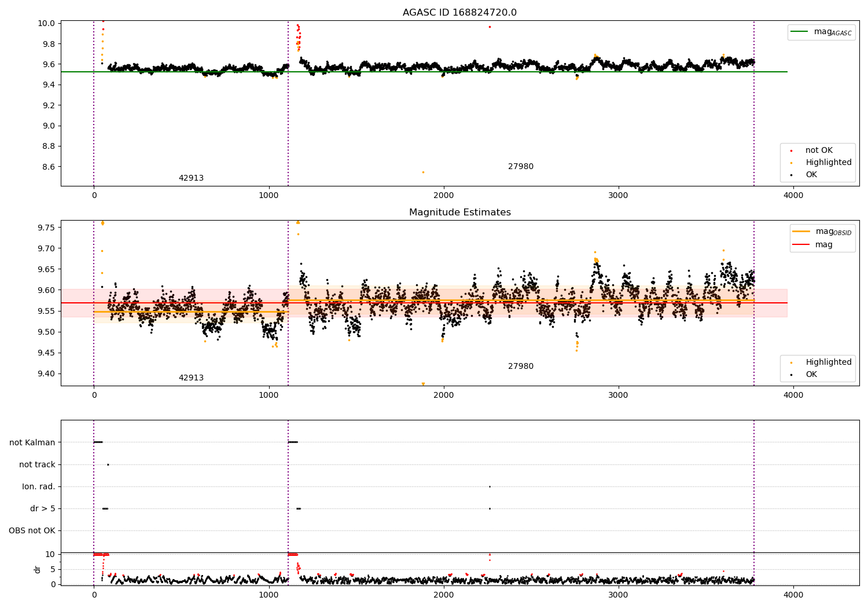Click observation ID "42913" in the middle plot

(x=191, y=378)
